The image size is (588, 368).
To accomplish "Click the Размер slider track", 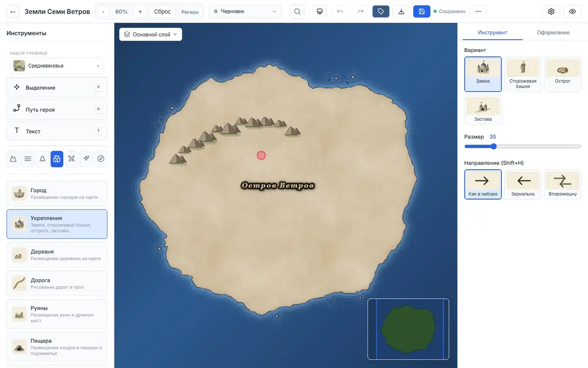I will (523, 146).
